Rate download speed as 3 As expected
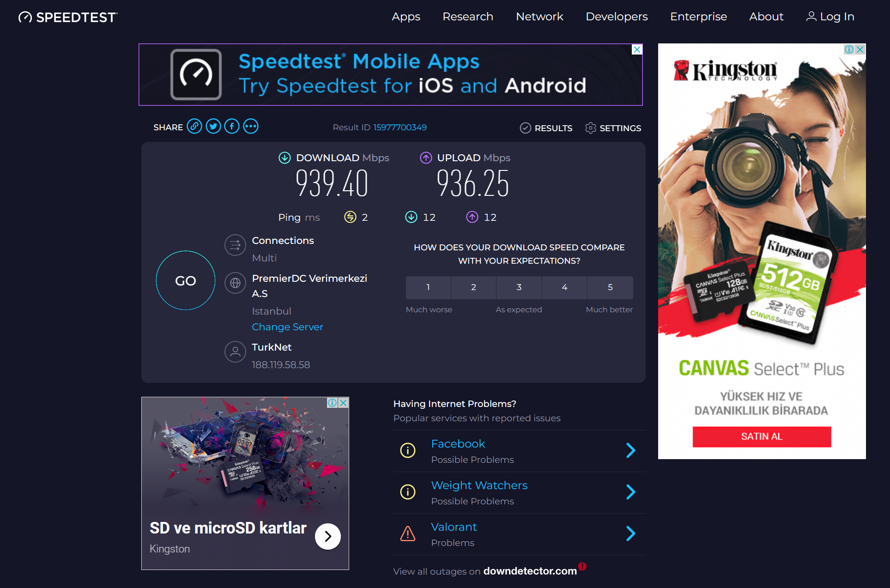The image size is (890, 588). tap(519, 287)
